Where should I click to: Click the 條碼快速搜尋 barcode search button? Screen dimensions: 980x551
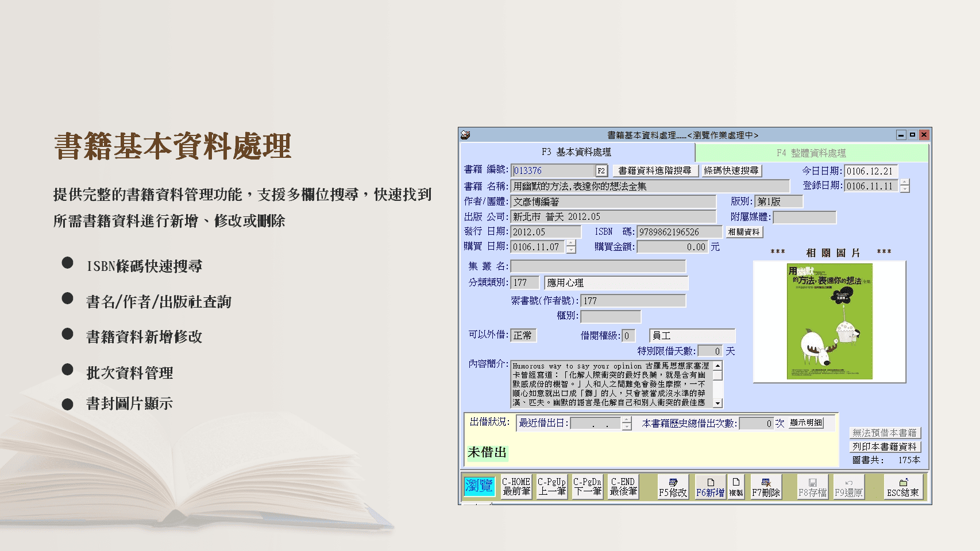tap(732, 170)
